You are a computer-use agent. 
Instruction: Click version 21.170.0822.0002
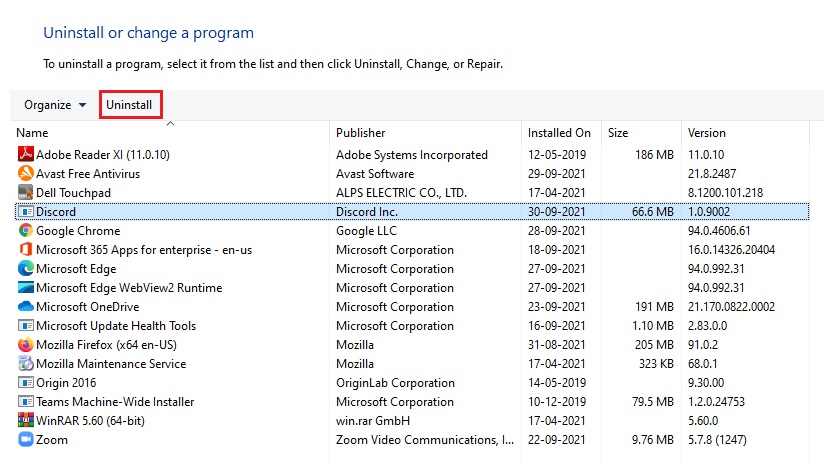732,306
